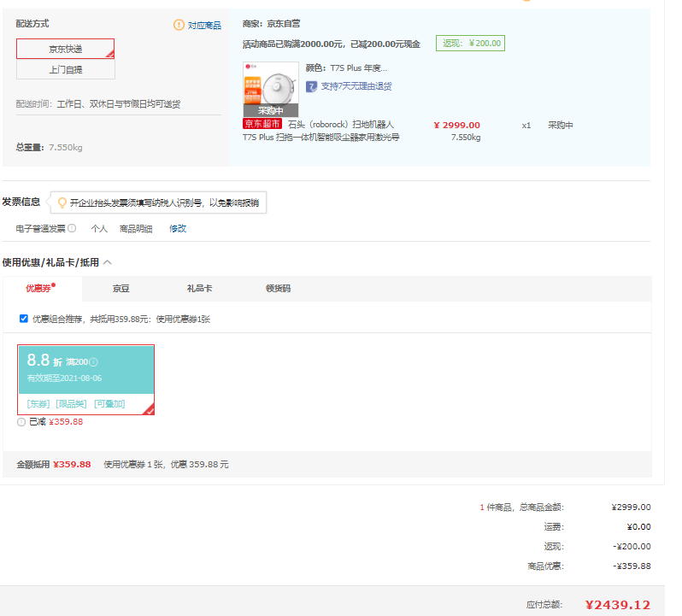Screen dimensions: 682x616
Task: Switch to the 京豆 tab
Action: (121, 288)
